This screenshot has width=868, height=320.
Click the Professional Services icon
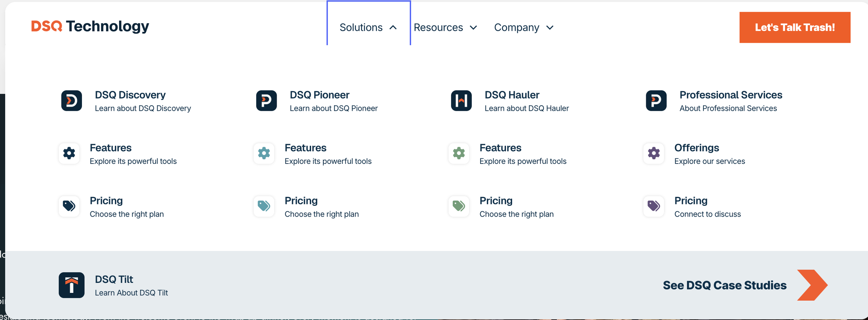click(656, 101)
